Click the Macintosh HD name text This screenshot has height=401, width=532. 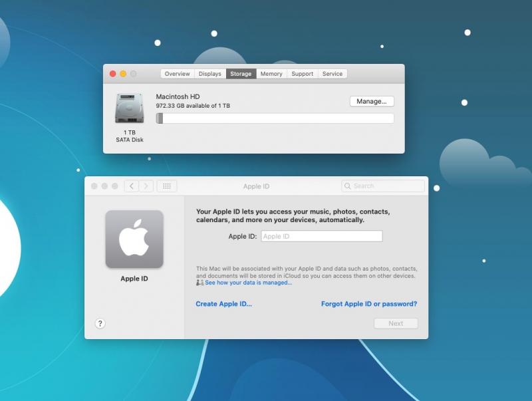tap(178, 96)
